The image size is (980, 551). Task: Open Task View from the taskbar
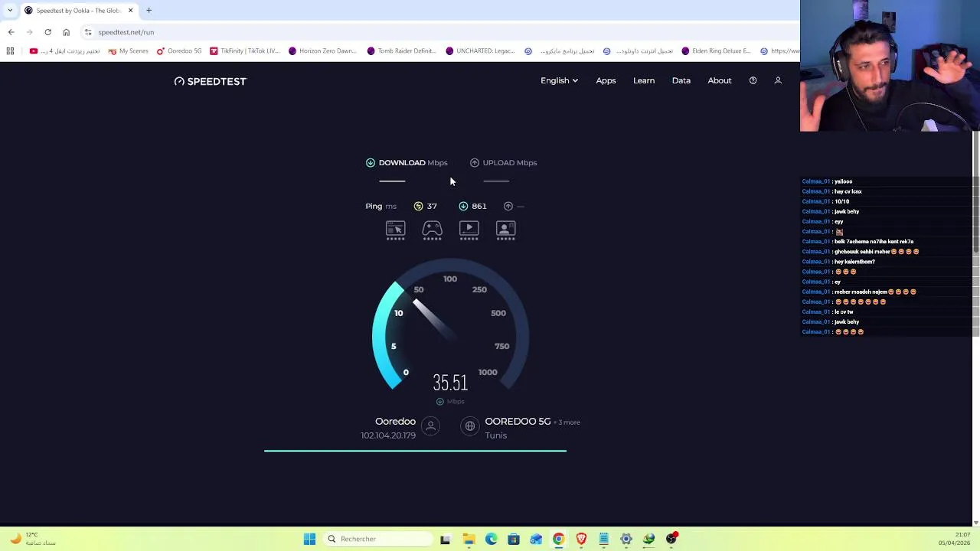click(446, 539)
